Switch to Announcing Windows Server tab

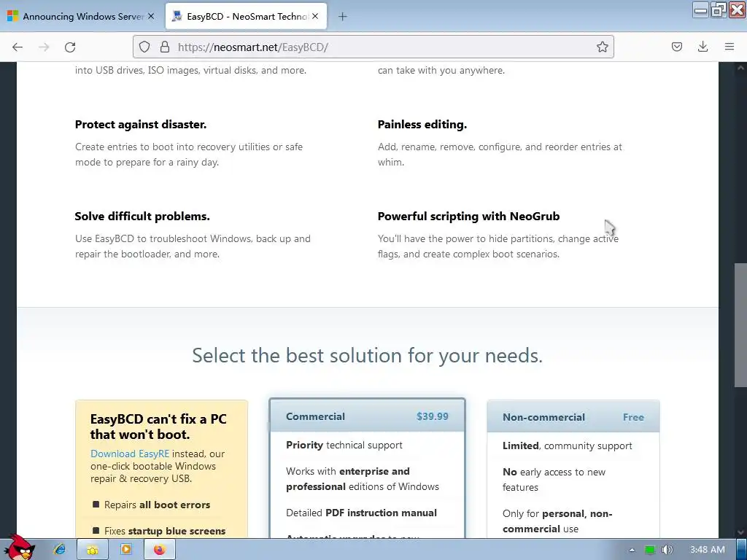[x=81, y=16]
